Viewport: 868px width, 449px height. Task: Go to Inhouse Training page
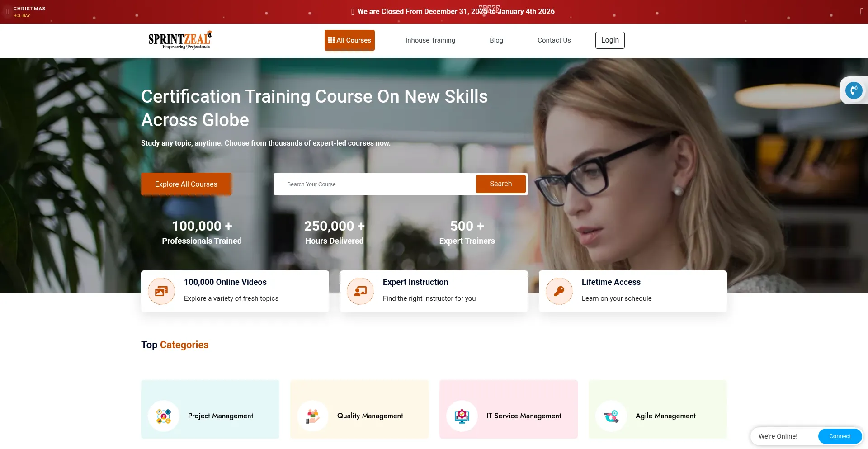[x=430, y=40]
